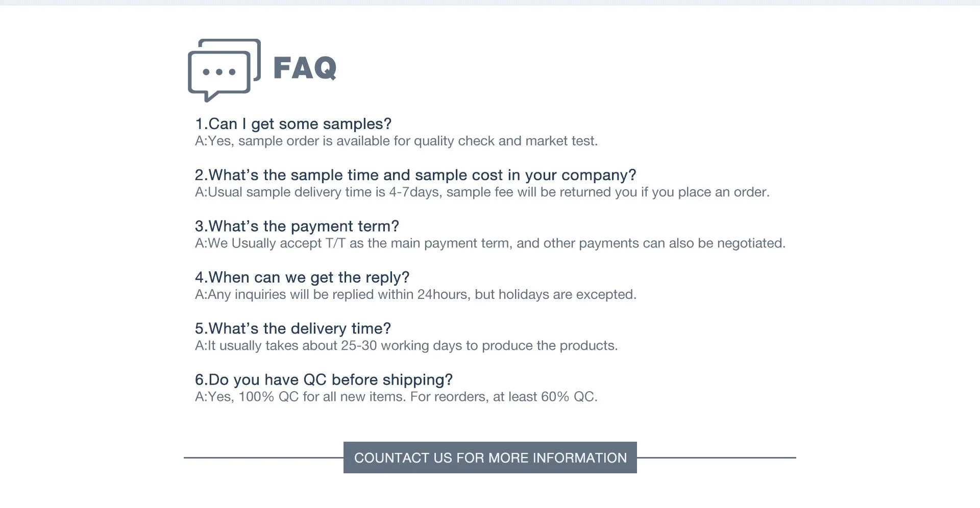The width and height of the screenshot is (980, 508).
Task: Click the divider line left of the contact button
Action: pyautogui.click(x=263, y=458)
